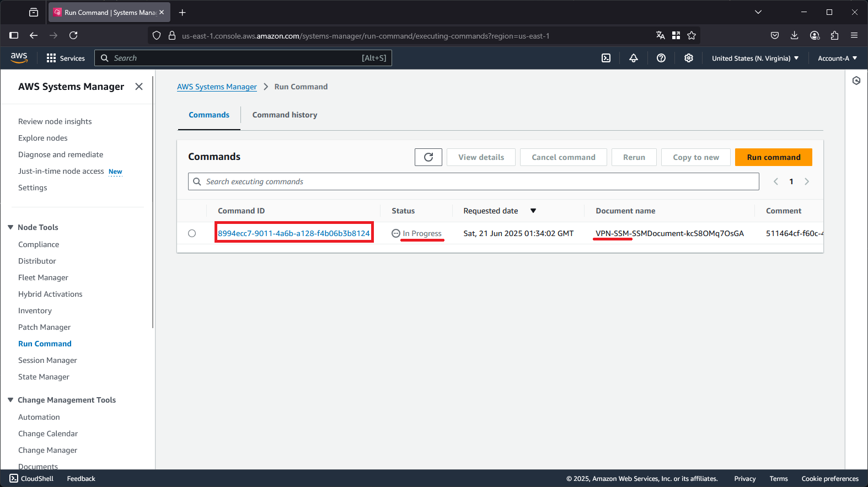Click the Cancel command button
Image resolution: width=868 pixels, height=487 pixels.
(564, 157)
